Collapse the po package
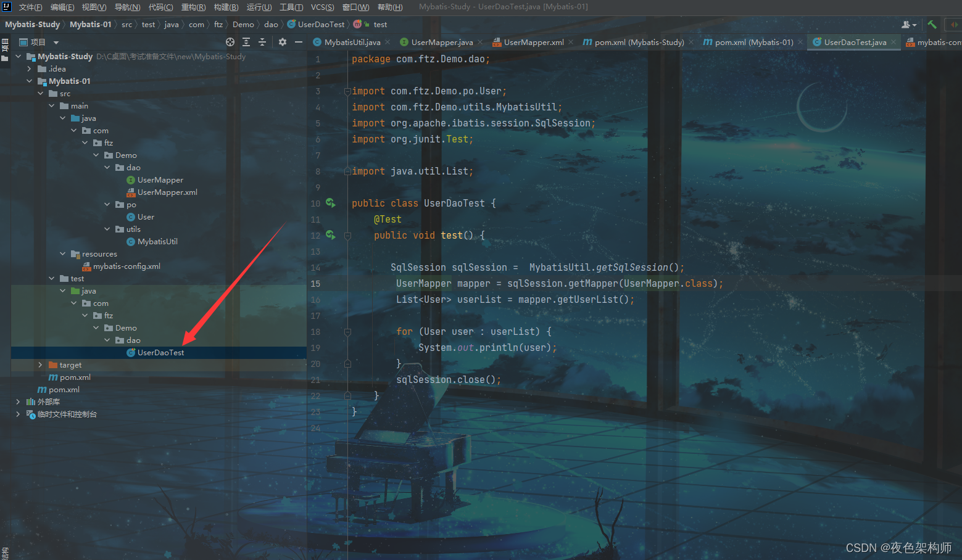 click(x=107, y=205)
